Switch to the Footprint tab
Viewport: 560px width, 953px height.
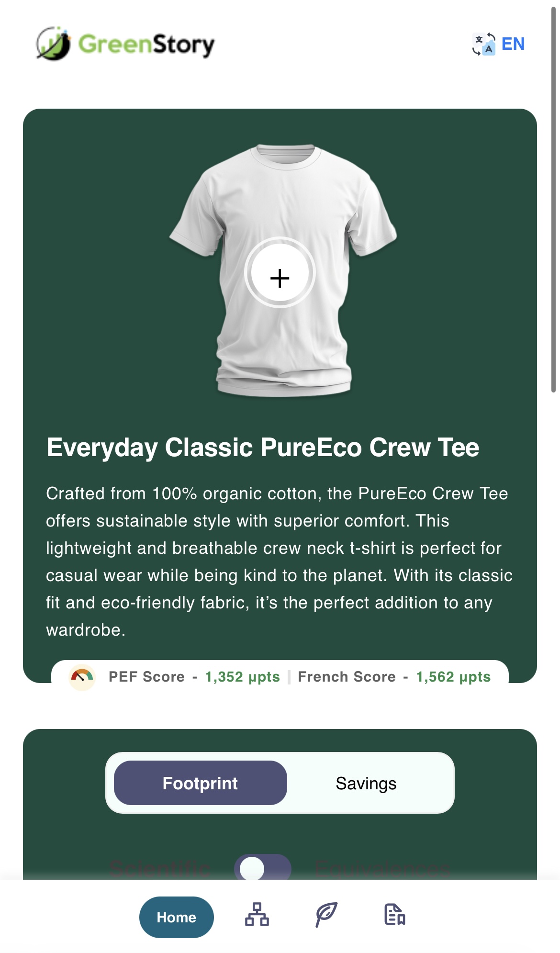coord(201,783)
